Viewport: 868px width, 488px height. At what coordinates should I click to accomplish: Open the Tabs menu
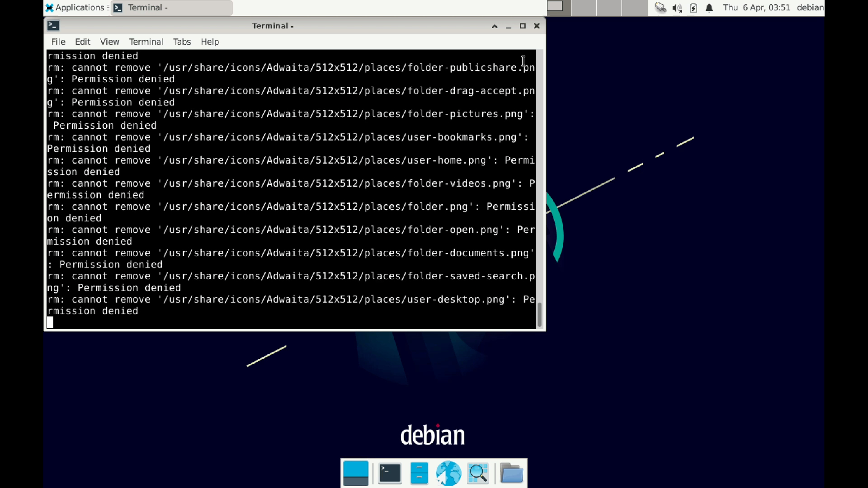(182, 42)
